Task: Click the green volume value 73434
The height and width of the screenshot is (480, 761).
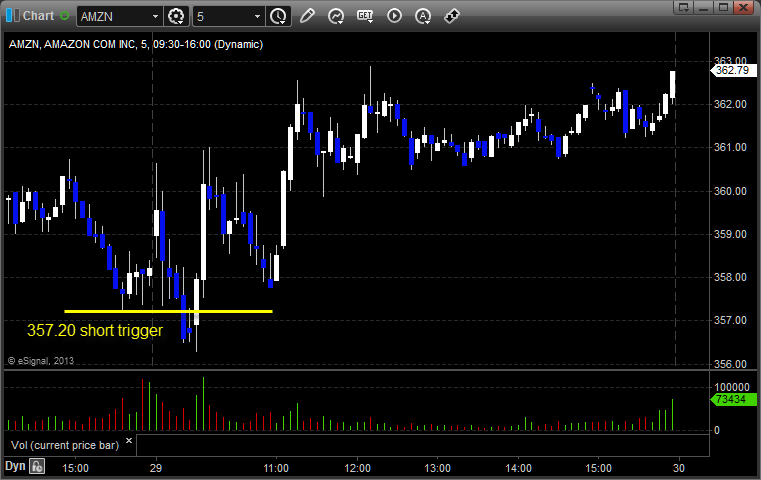Action: click(x=733, y=399)
